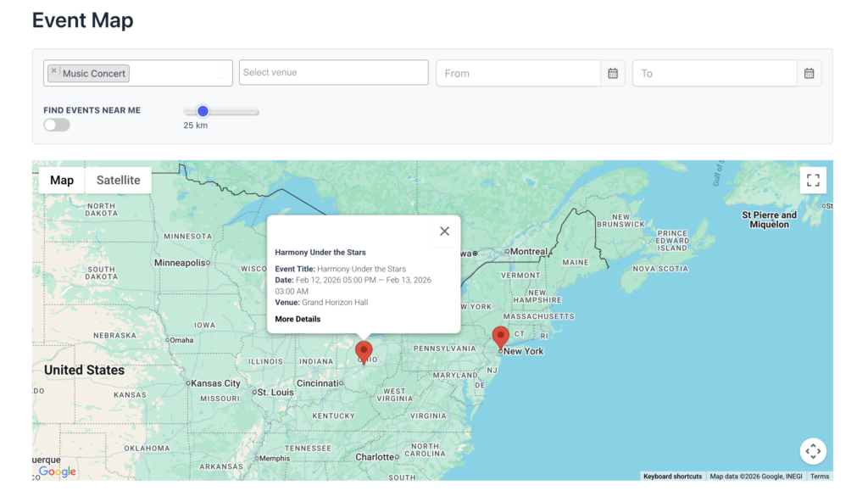Click the From date field
The height and width of the screenshot is (502, 868).
pos(518,74)
